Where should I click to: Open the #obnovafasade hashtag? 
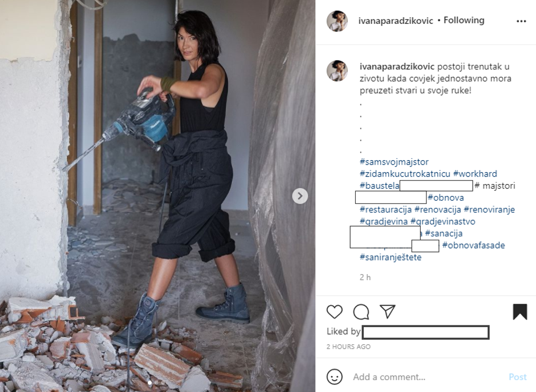[x=473, y=245]
